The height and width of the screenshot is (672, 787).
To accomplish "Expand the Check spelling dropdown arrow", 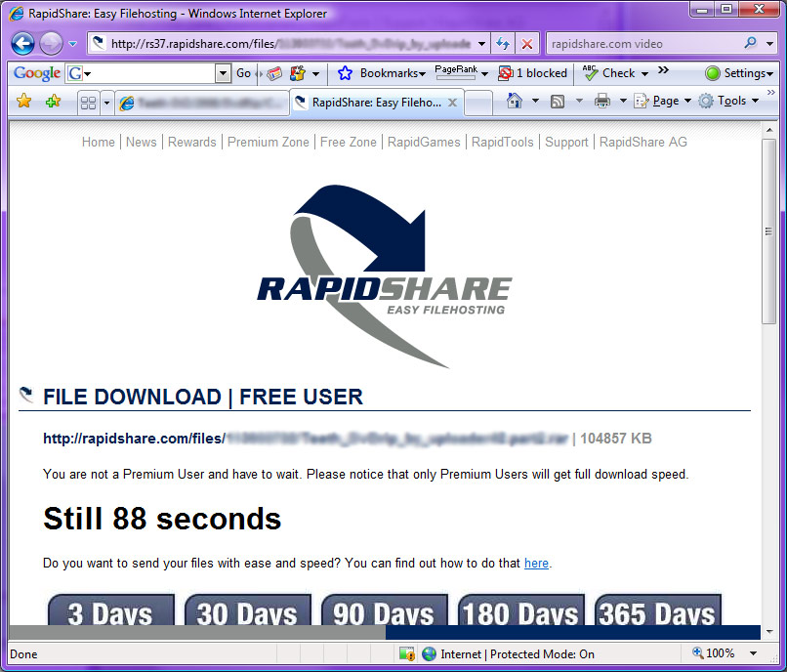I will pos(645,74).
